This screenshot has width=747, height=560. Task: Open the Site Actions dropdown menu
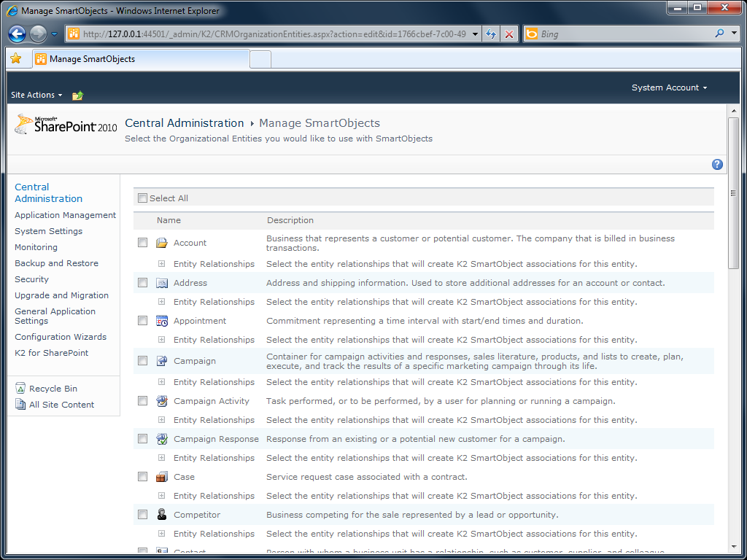(36, 95)
